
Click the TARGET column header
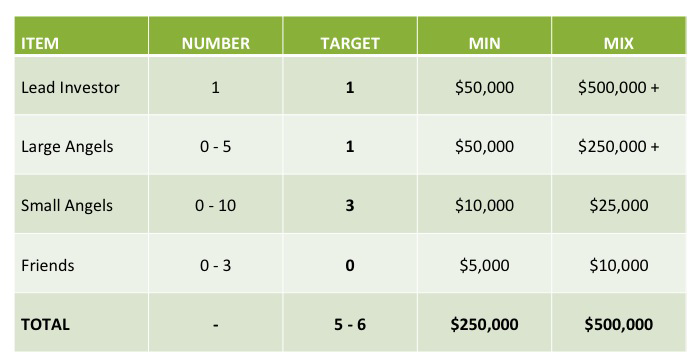[x=350, y=43]
